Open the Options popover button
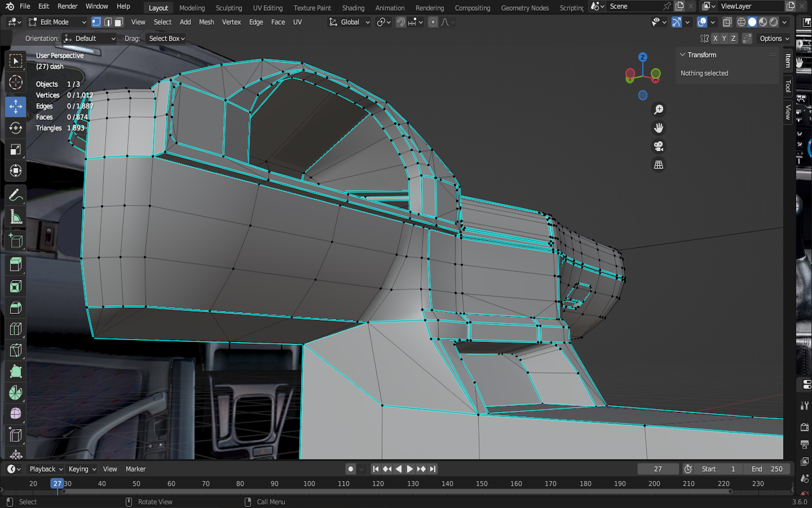Image resolution: width=812 pixels, height=508 pixels. click(774, 38)
